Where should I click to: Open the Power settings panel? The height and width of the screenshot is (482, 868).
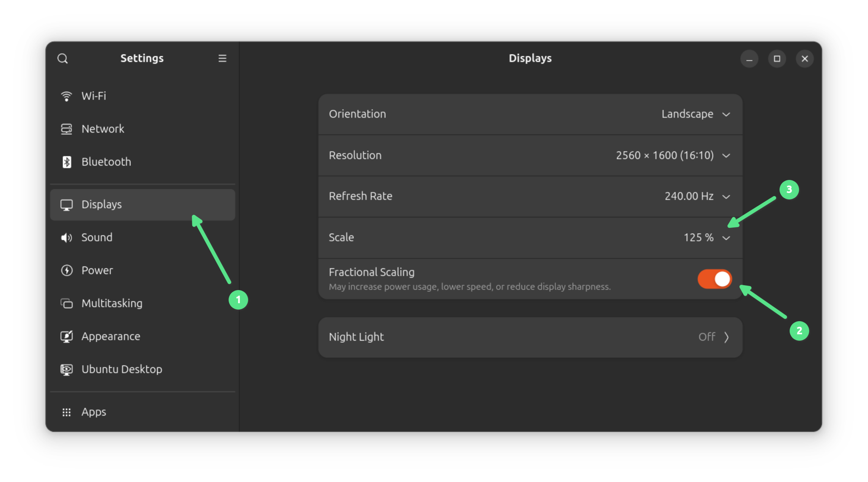(96, 269)
